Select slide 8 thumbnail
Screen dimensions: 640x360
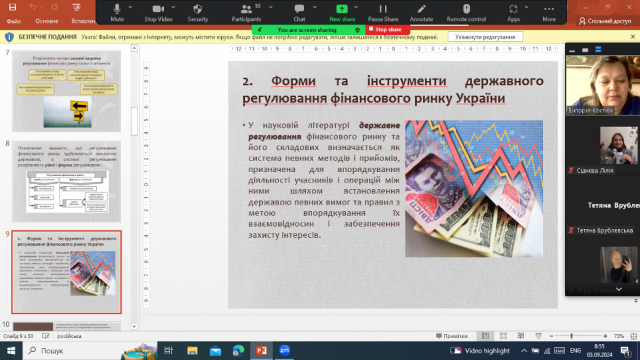[67, 181]
